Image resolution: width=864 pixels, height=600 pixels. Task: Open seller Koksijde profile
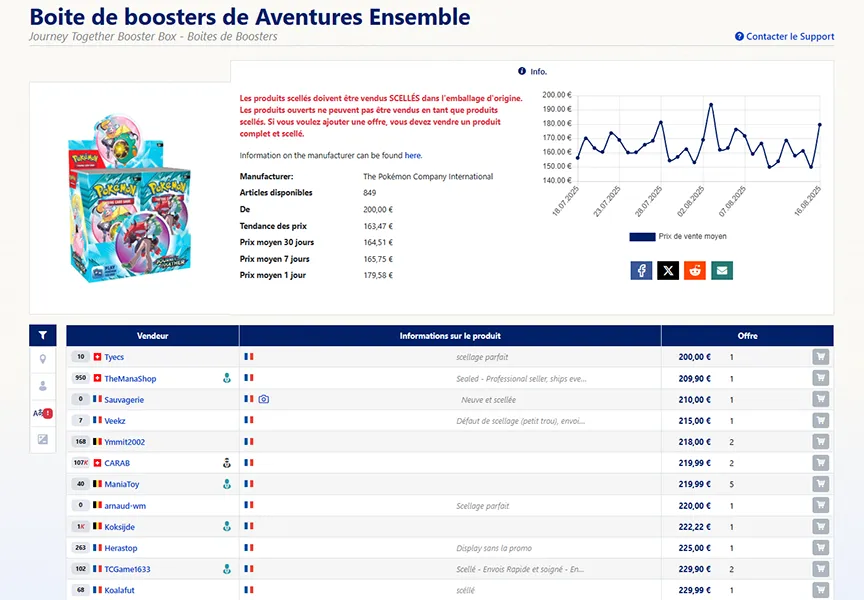(120, 527)
